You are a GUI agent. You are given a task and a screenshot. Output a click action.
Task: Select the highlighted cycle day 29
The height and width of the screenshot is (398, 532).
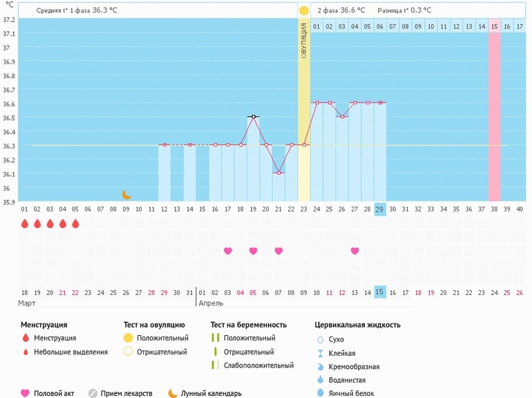tap(380, 209)
